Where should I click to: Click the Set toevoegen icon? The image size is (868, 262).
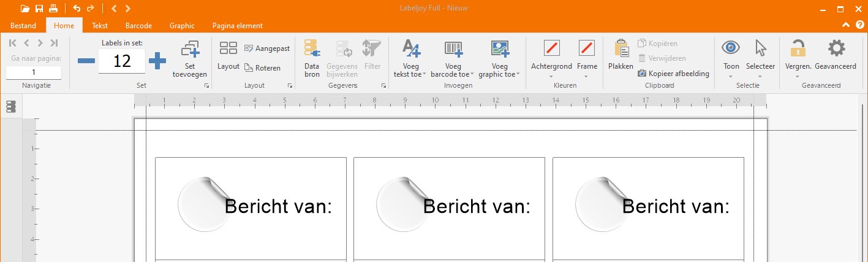(x=190, y=49)
